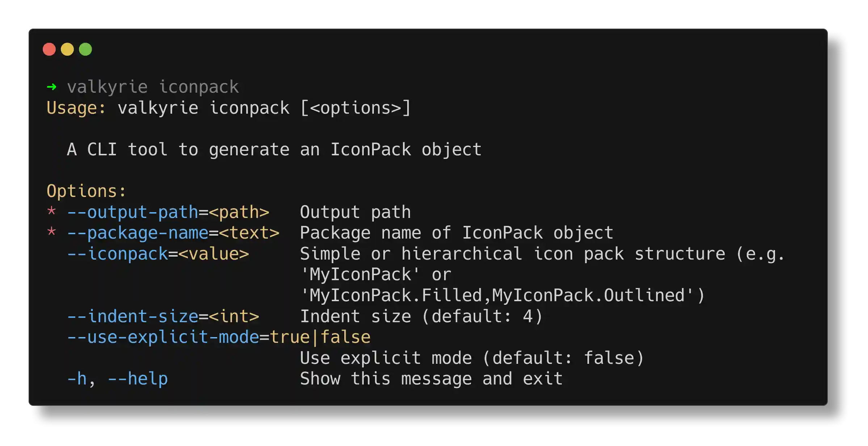Viewport: 868px width, 446px height.
Task: Click the --iconpack flag
Action: click(x=117, y=254)
